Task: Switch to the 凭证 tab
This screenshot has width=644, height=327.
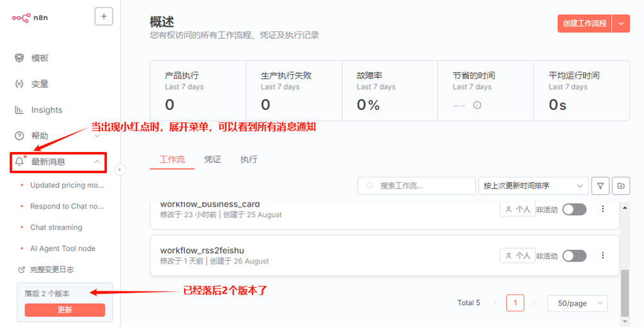Action: [213, 160]
